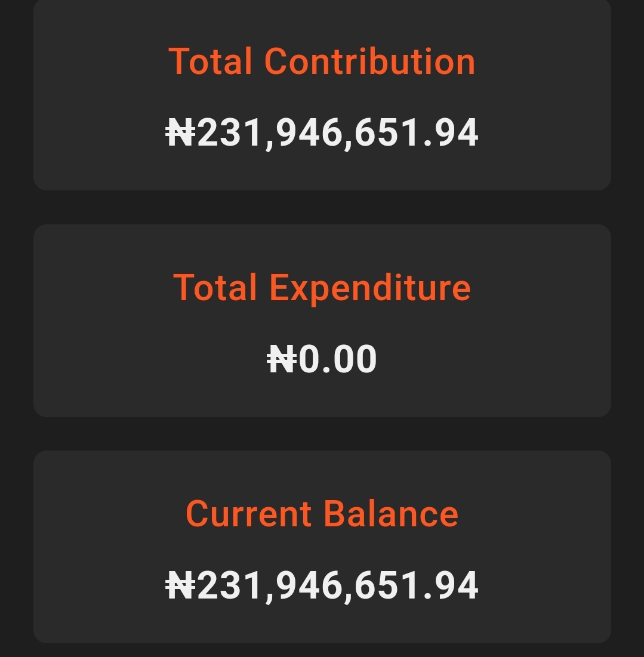The height and width of the screenshot is (657, 644).
Task: Click "Total" in the Total Contribution heading
Action: [x=211, y=61]
